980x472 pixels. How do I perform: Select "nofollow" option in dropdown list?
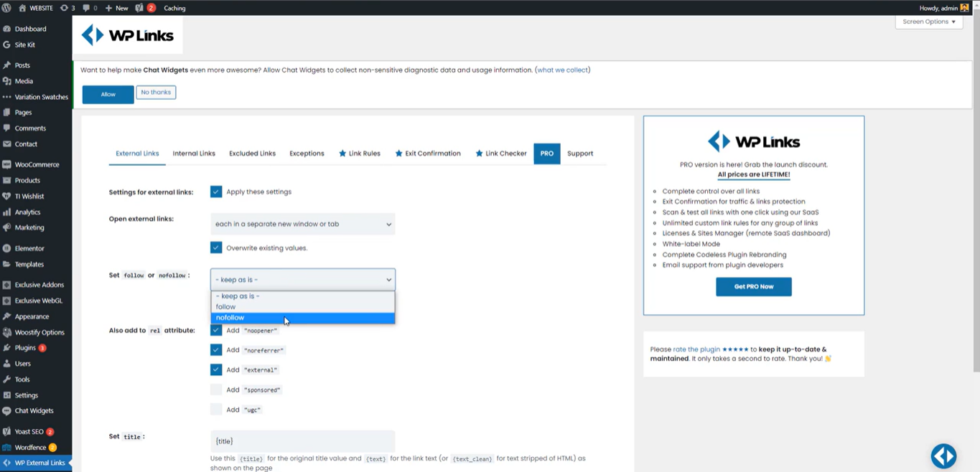coord(302,317)
